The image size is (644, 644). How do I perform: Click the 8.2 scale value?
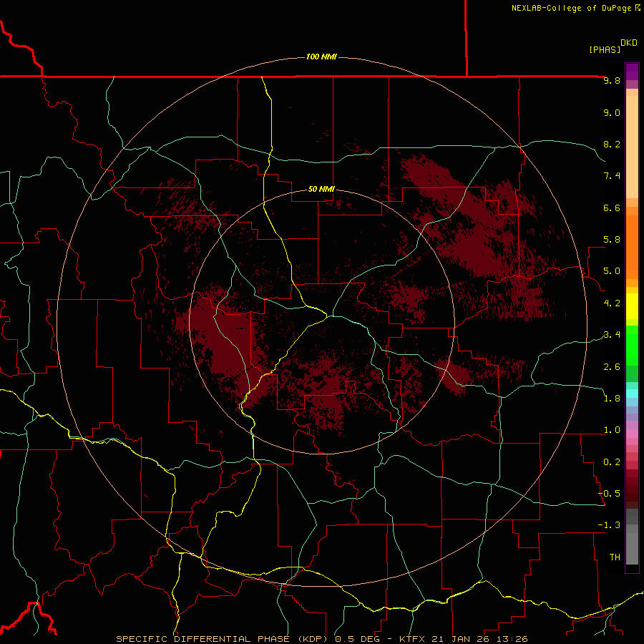(612, 144)
